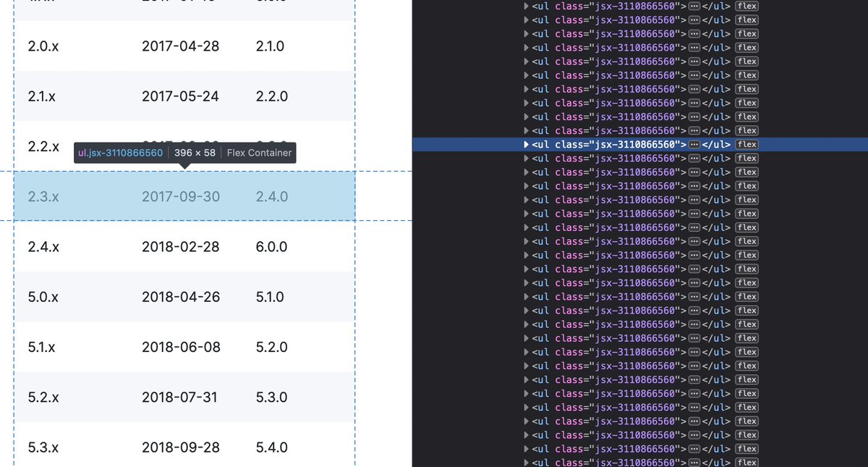
Task: Toggle the flex badge on the fifth ul element
Action: [746, 61]
